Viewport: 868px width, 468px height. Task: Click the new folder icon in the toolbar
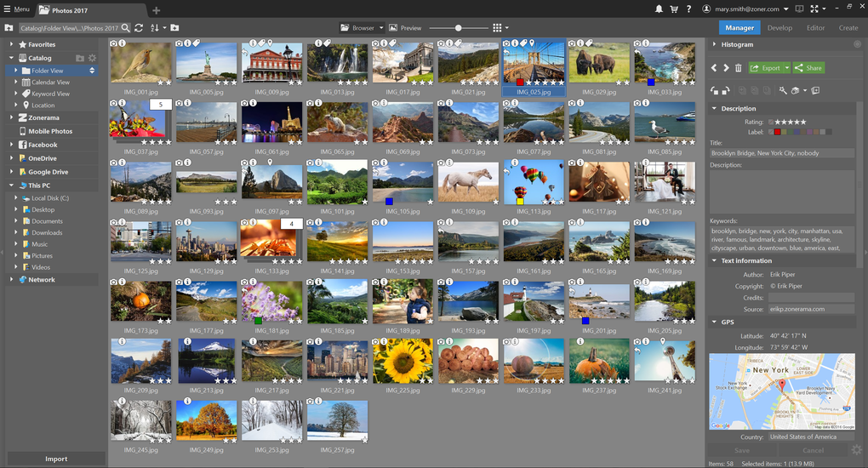click(x=175, y=28)
